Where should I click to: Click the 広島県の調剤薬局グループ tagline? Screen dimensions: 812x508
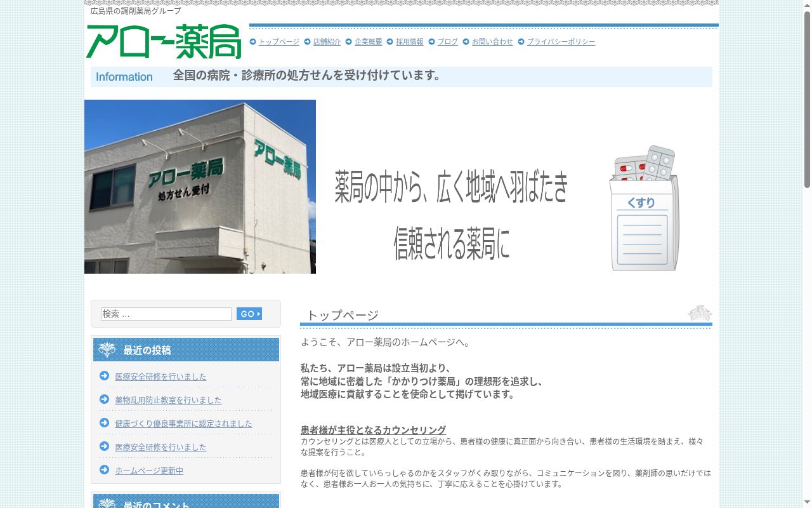136,11
